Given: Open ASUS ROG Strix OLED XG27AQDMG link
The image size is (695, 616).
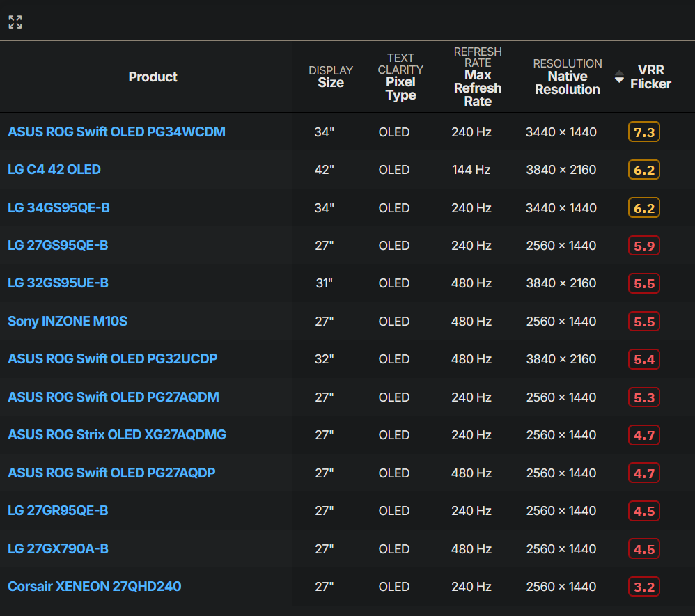Looking at the screenshot, I should coord(117,434).
